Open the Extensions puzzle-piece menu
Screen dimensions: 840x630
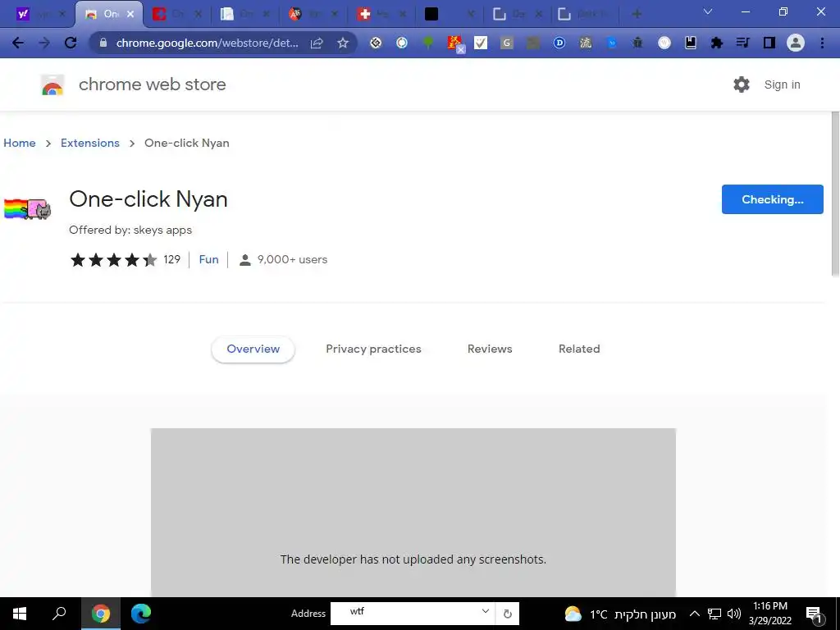point(716,43)
